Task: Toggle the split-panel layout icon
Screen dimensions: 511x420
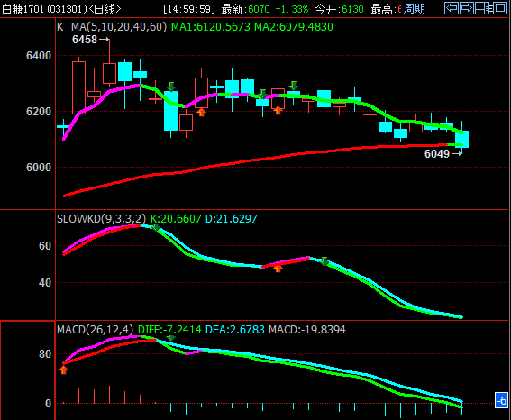Action: click(483, 8)
